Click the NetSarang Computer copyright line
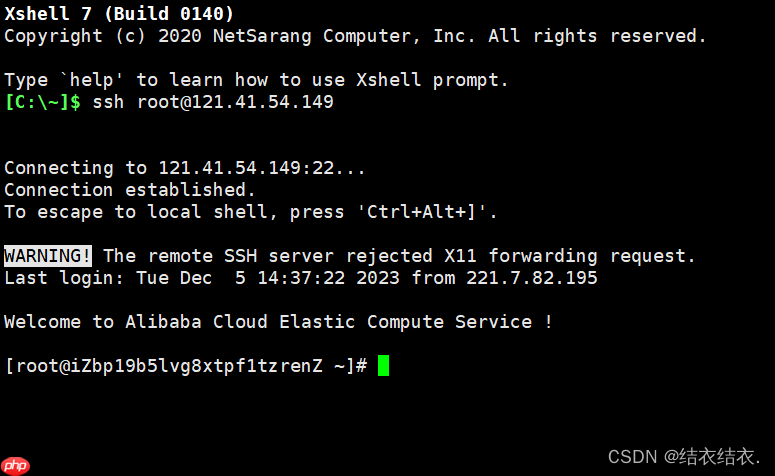The image size is (775, 476). (355, 36)
